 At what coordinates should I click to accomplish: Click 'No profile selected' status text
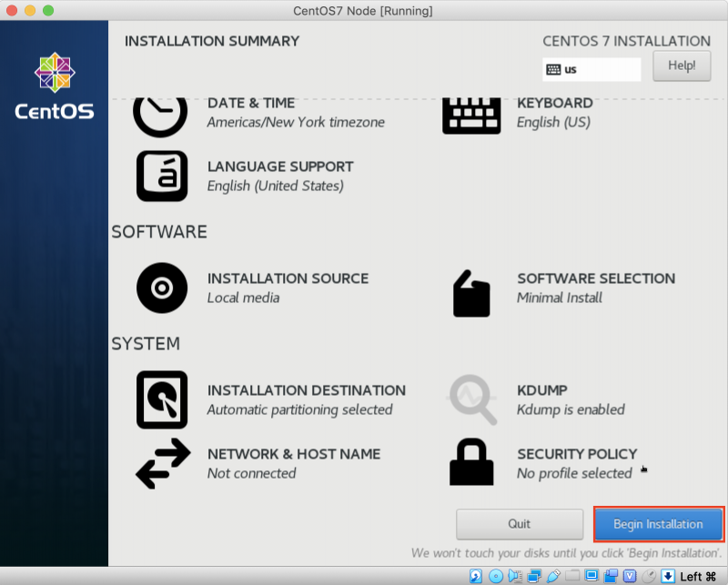tap(574, 473)
